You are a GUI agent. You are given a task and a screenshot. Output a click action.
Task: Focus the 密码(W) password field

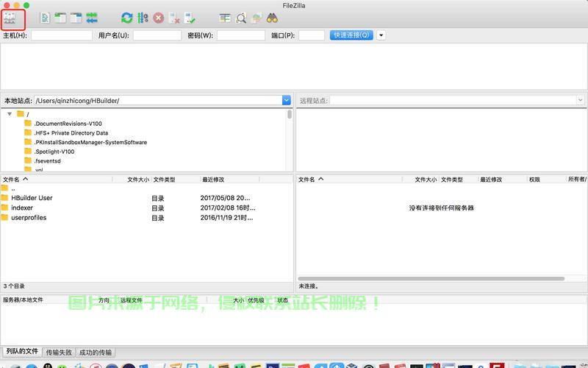(241, 35)
